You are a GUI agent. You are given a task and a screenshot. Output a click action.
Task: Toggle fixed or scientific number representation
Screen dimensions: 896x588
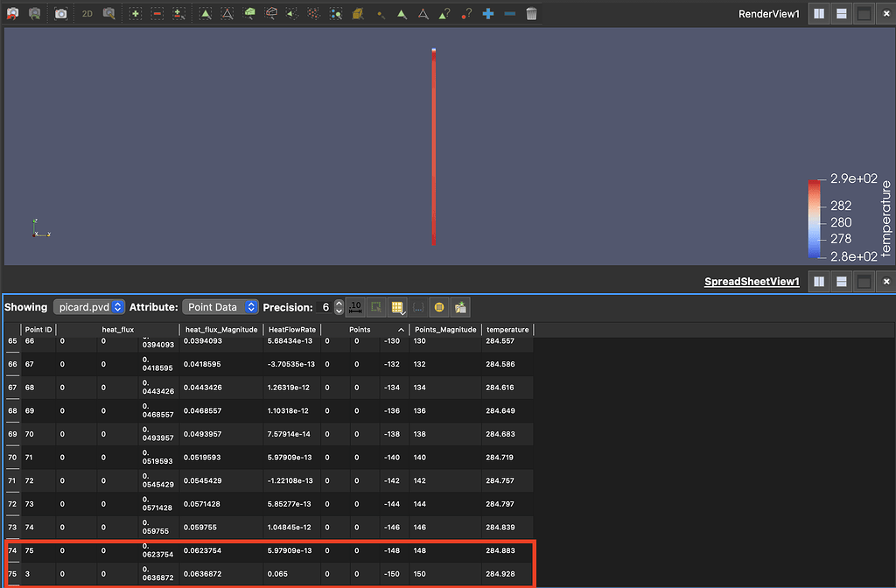pos(355,307)
